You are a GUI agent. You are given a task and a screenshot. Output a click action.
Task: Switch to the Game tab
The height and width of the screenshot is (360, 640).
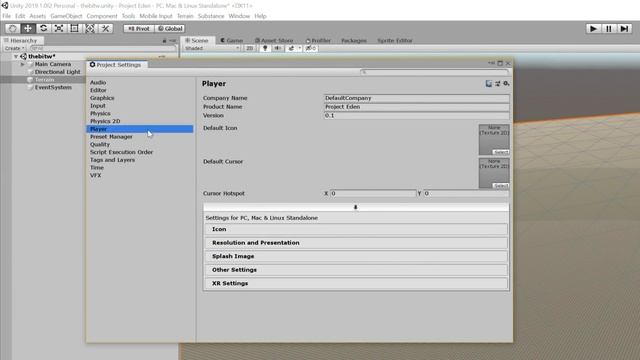(x=231, y=40)
